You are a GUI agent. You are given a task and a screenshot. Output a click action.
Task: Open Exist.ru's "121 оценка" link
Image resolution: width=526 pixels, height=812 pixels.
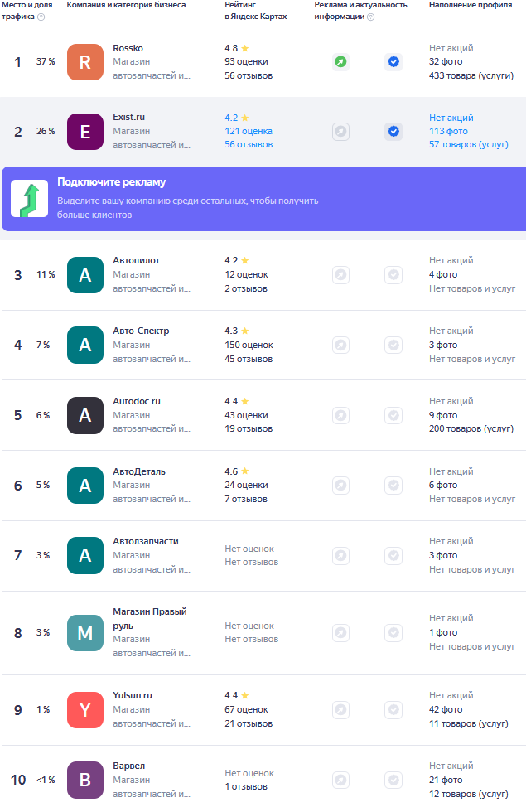pyautogui.click(x=249, y=131)
